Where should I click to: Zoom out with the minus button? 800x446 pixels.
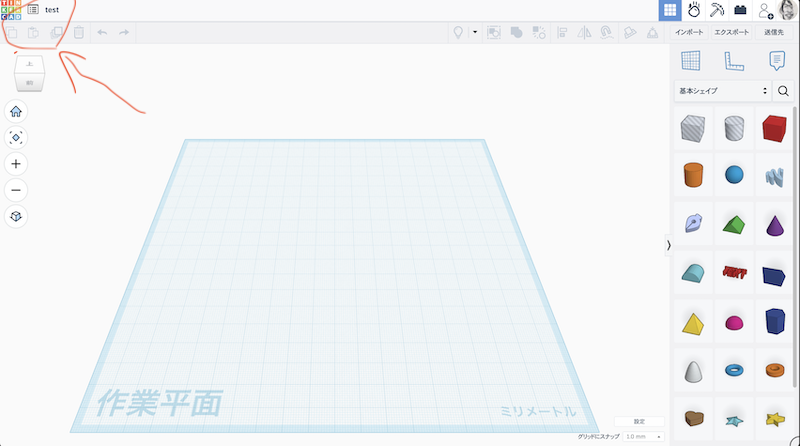(x=16, y=190)
